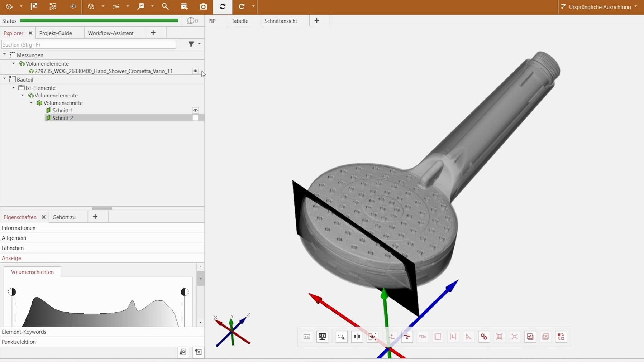This screenshot has width=644, height=362.
Task: Collapse the Ist-Elemente folder node
Action: point(13,88)
